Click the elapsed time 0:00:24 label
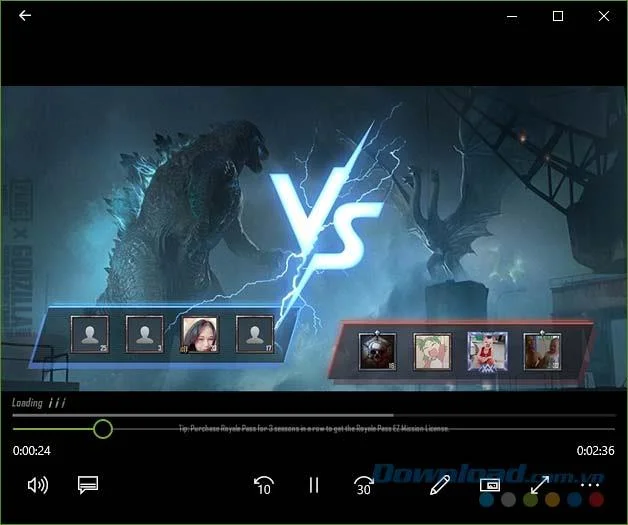This screenshot has width=628, height=525. pyautogui.click(x=32, y=451)
